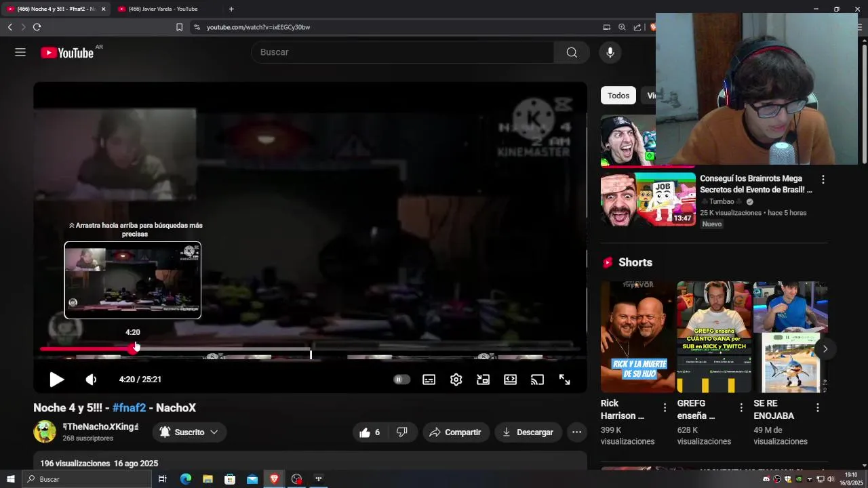Click the Brave browser taskbar icon
Viewport: 868px width, 488px height.
[274, 479]
